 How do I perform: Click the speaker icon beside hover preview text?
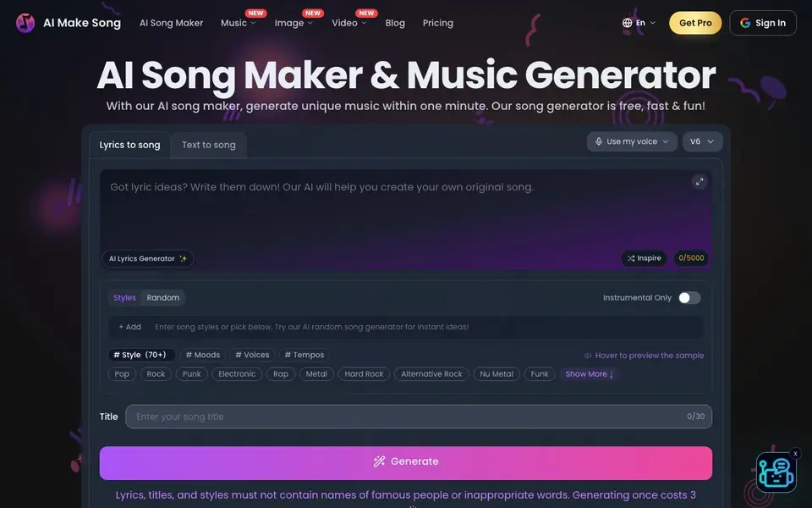click(x=588, y=356)
